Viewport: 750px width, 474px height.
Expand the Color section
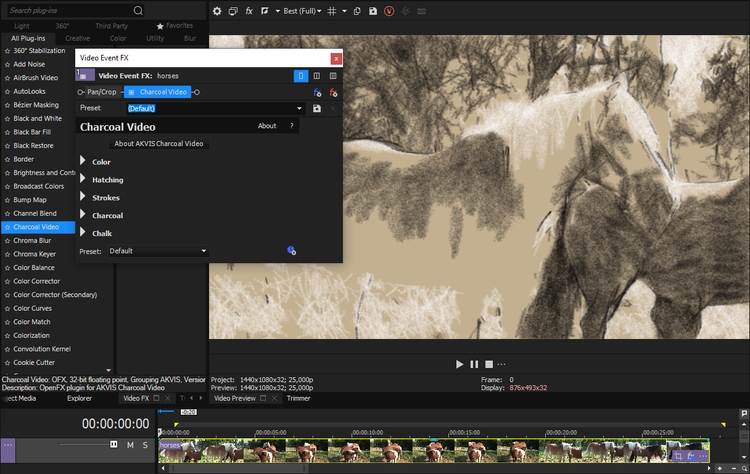pyautogui.click(x=82, y=160)
